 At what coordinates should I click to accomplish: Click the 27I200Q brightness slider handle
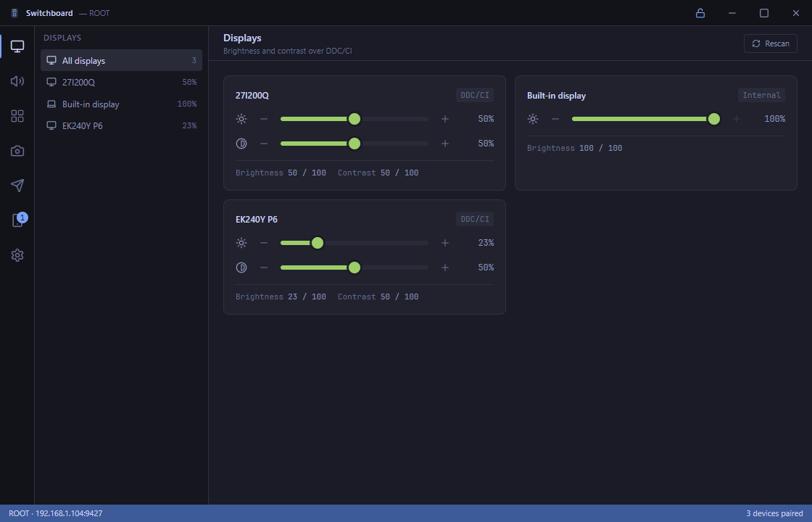tap(355, 119)
